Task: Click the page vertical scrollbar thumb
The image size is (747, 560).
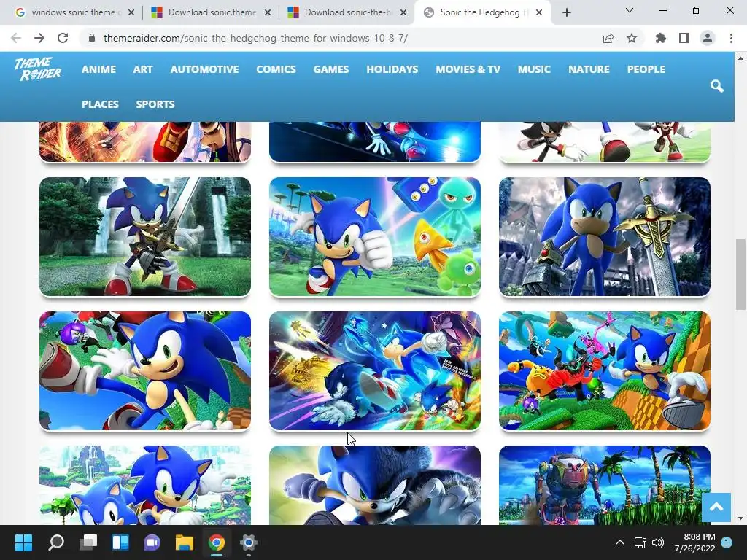Action: pyautogui.click(x=740, y=274)
